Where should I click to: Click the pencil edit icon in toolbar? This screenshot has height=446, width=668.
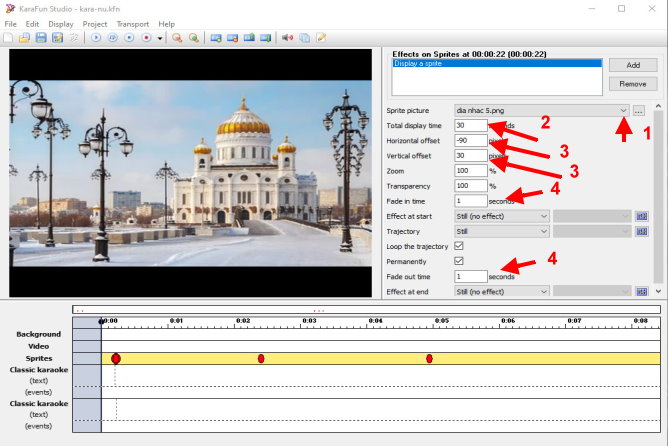click(321, 38)
